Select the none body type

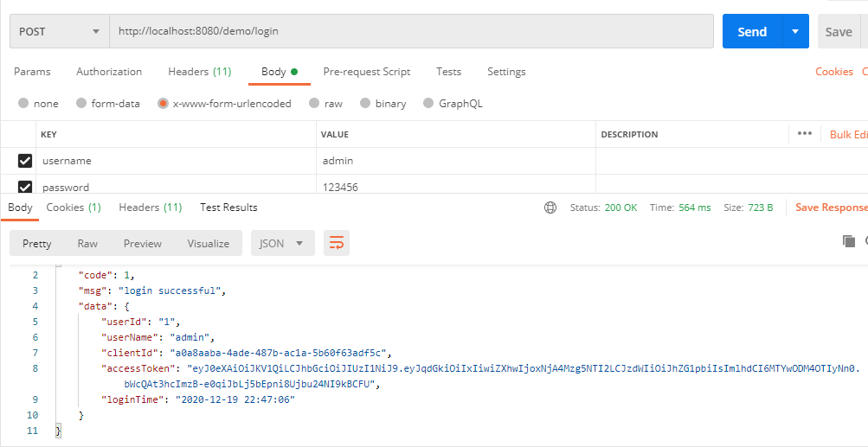23,104
